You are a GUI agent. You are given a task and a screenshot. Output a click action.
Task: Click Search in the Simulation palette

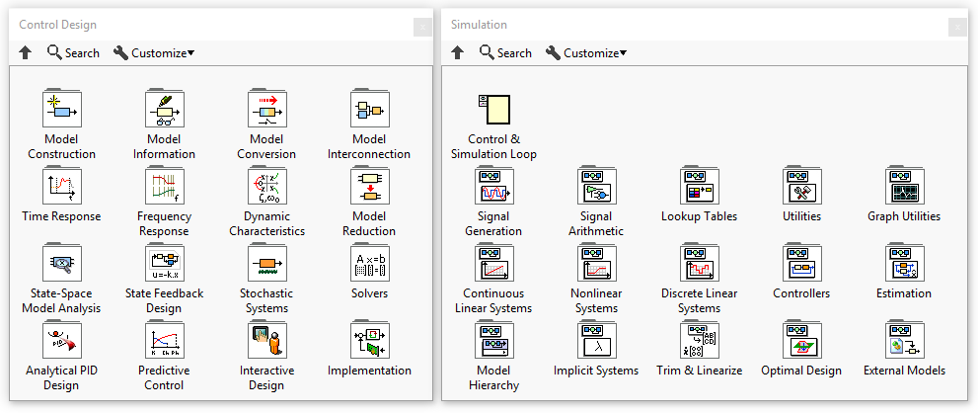click(504, 53)
